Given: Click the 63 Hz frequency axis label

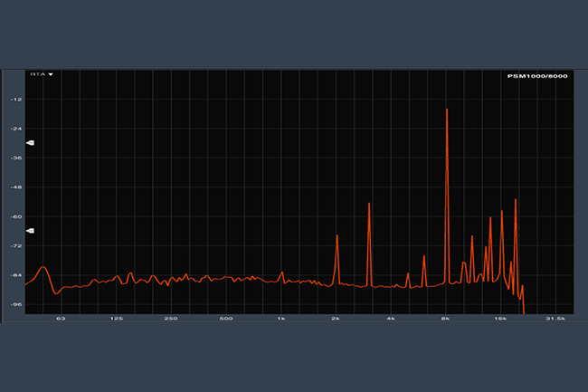Looking at the screenshot, I should click(x=61, y=319).
